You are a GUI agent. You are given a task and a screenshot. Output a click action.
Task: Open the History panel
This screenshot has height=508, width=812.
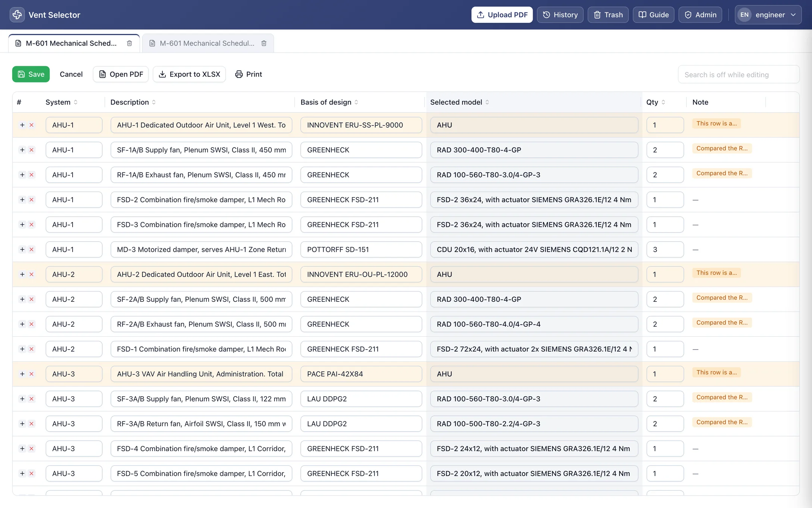tap(560, 15)
